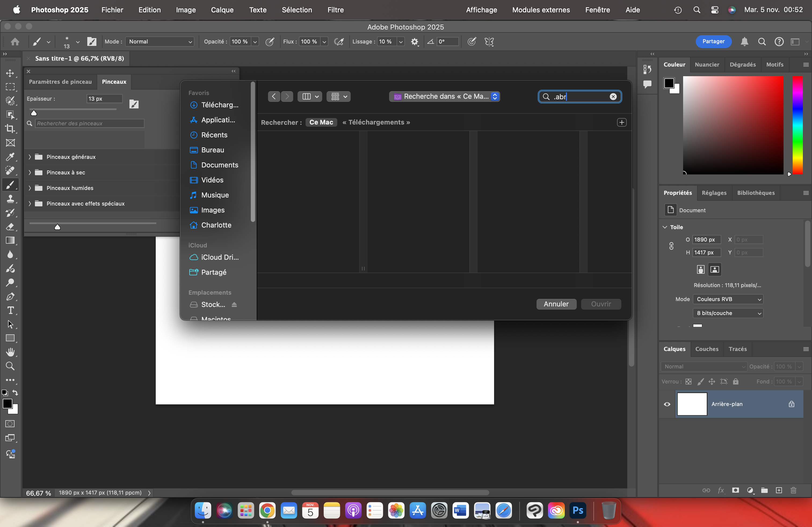812x527 pixels.
Task: Open the blending Mode dropdown in options bar
Action: click(x=160, y=42)
